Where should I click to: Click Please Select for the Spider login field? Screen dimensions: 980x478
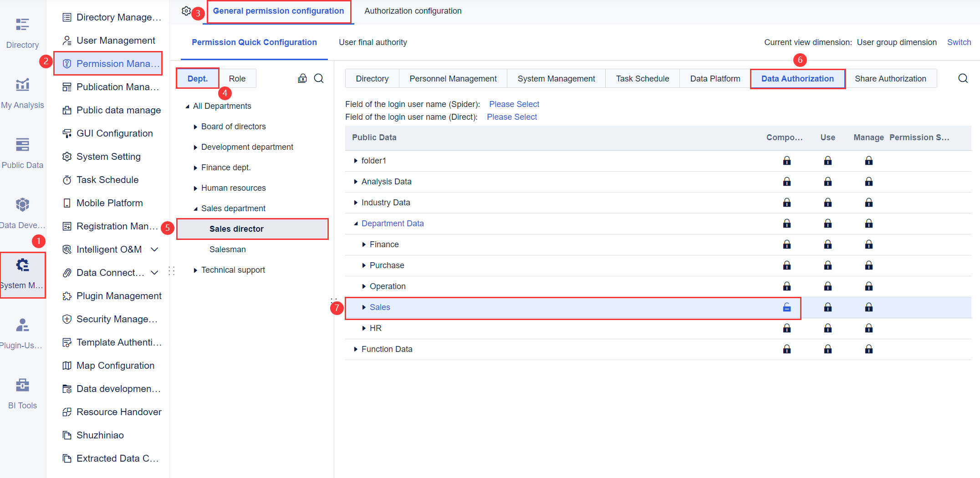[514, 104]
